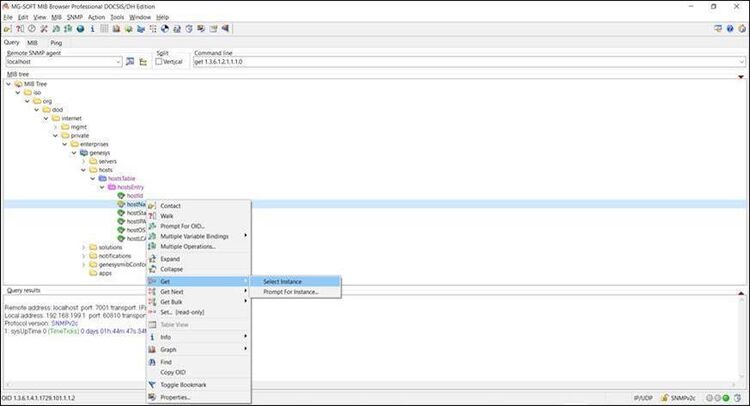The height and width of the screenshot is (406, 750).
Task: Select Get Bulk in context menu
Action: click(198, 302)
